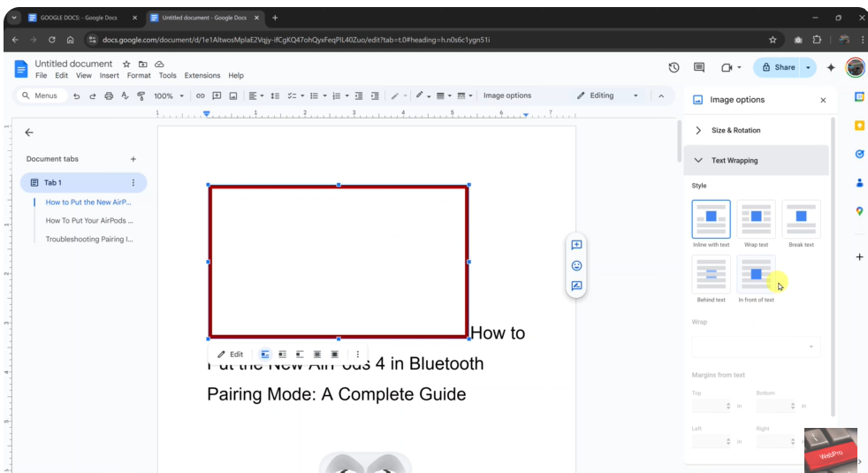Click the Menus search box
The height and width of the screenshot is (473, 868).
click(x=41, y=95)
